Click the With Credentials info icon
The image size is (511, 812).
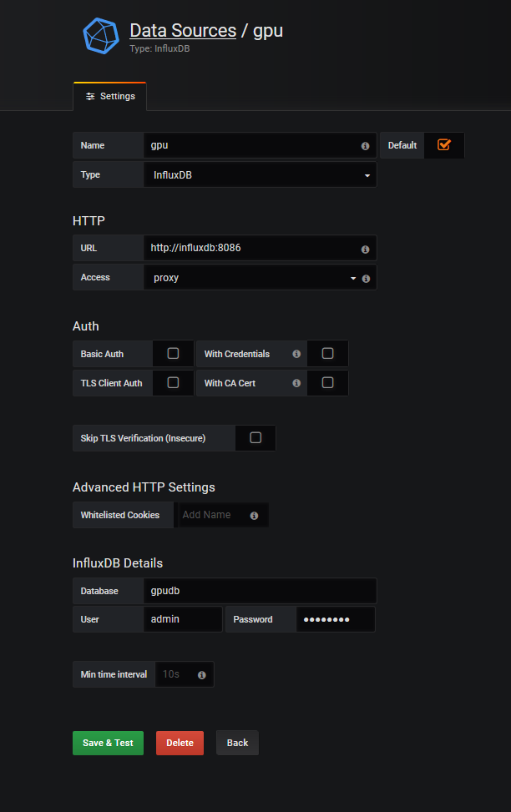coord(296,354)
